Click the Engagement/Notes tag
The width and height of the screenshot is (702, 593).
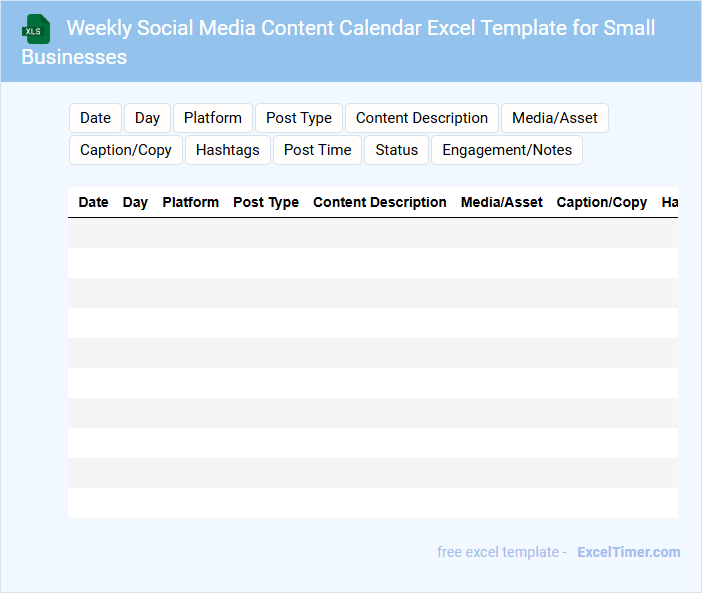point(507,150)
